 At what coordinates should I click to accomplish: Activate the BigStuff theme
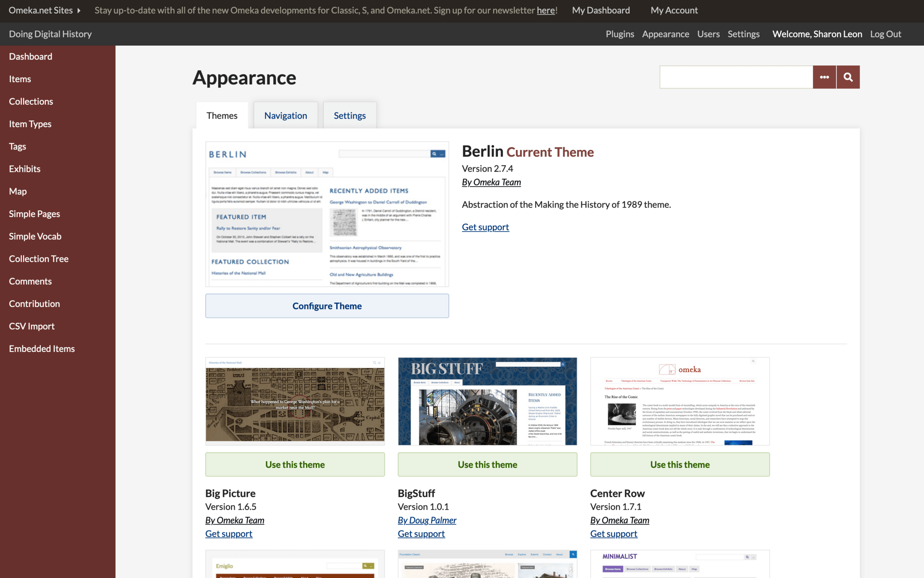[487, 465]
